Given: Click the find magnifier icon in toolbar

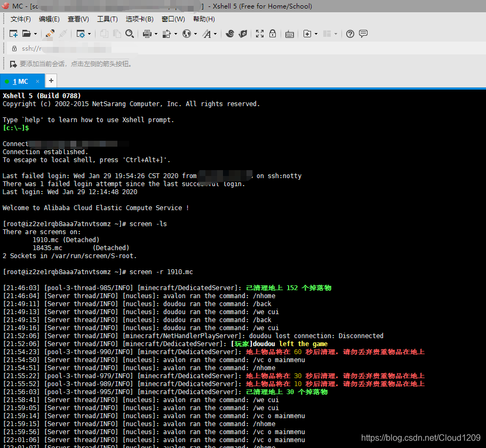Looking at the screenshot, I should [x=130, y=34].
